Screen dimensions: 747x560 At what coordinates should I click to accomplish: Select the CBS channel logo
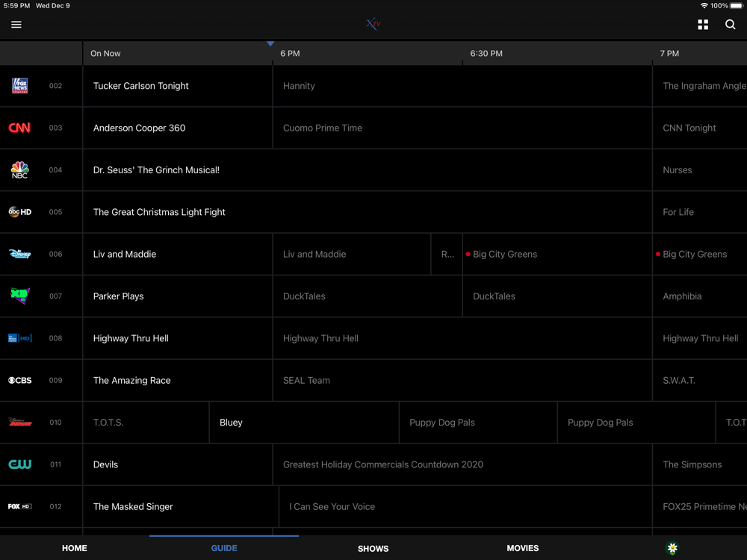pyautogui.click(x=20, y=380)
